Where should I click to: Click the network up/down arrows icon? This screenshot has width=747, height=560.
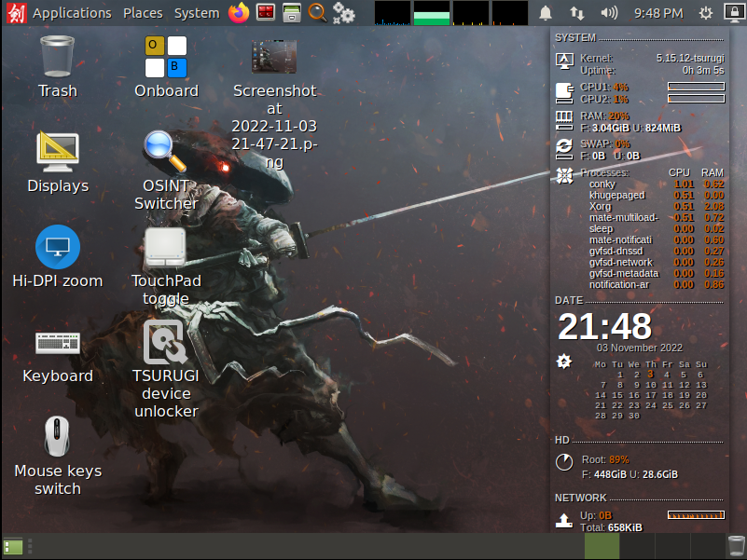pos(577,13)
